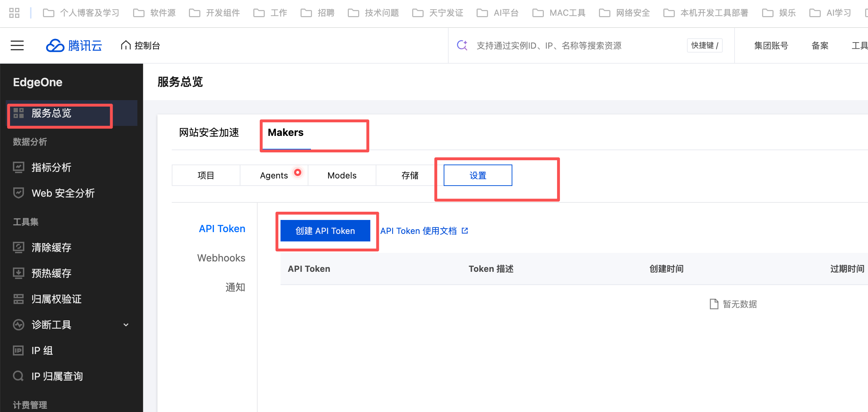Viewport: 868px width, 412px height.
Task: Open the Agents sub-tab
Action: coord(274,175)
